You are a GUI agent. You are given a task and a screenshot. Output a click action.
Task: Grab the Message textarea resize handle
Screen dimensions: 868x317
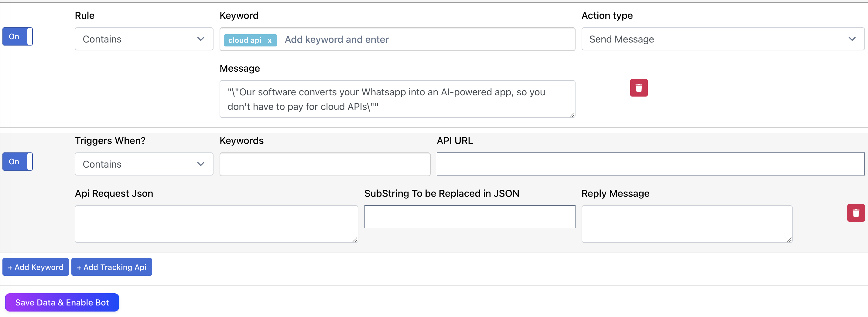(x=572, y=114)
